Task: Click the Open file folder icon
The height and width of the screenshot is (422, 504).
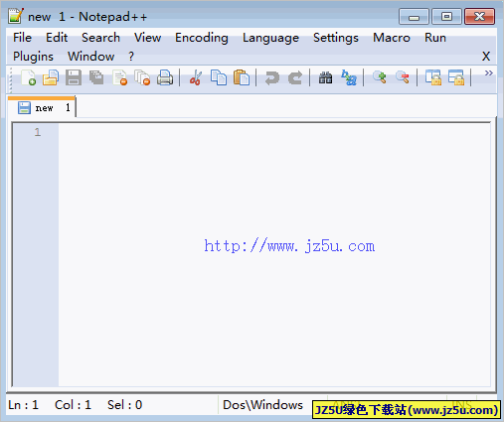Action: pos(51,77)
